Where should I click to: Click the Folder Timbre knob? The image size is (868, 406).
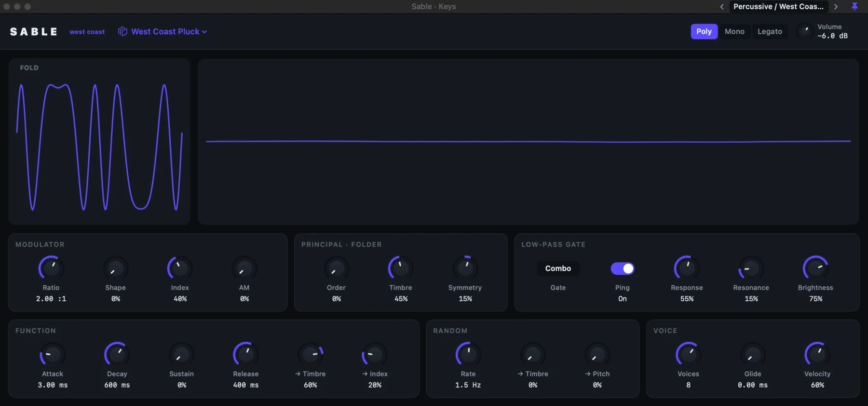click(x=401, y=268)
